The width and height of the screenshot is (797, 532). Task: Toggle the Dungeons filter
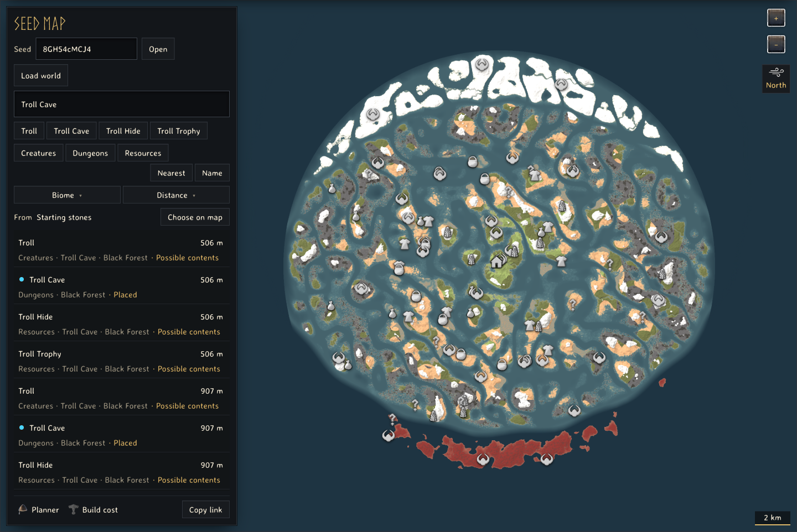click(90, 153)
